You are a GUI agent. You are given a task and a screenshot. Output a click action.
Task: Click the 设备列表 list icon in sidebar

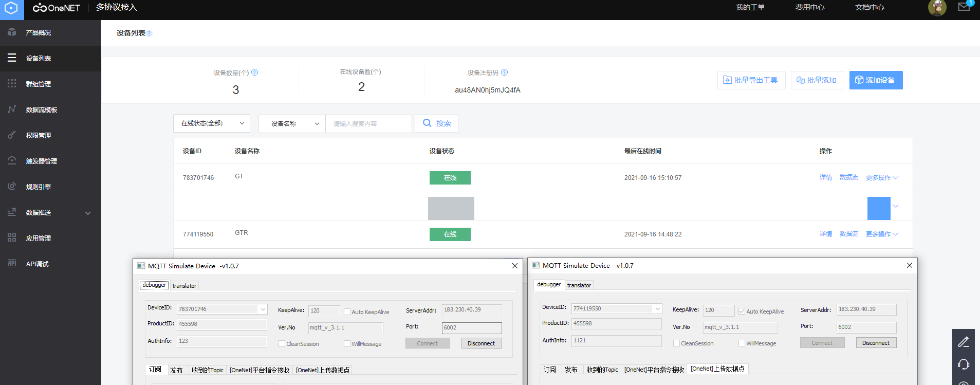click(12, 58)
